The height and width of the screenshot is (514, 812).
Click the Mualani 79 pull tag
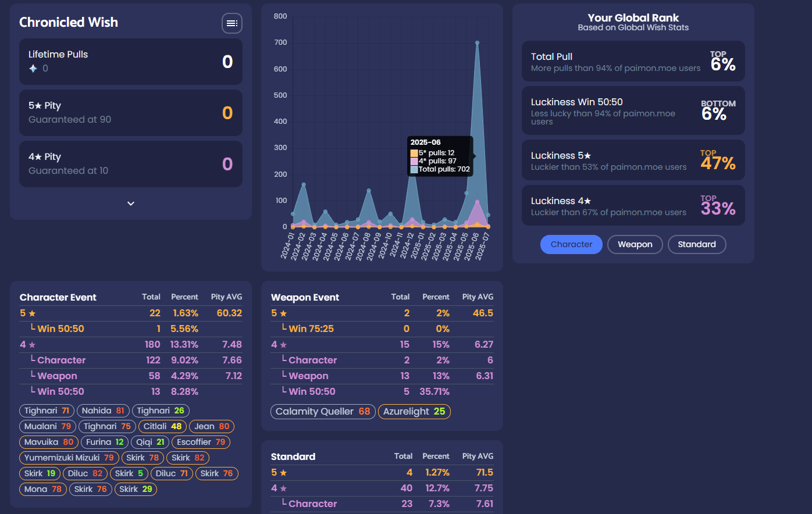pos(48,426)
